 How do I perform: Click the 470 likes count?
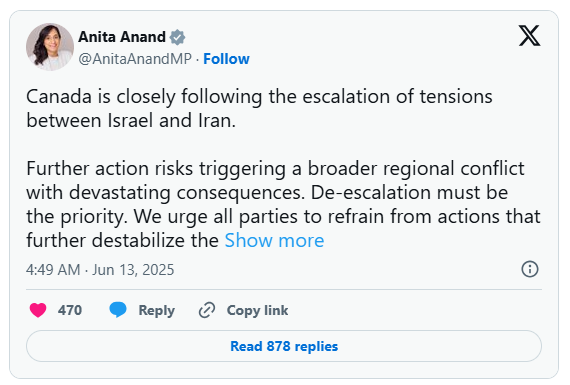70,310
